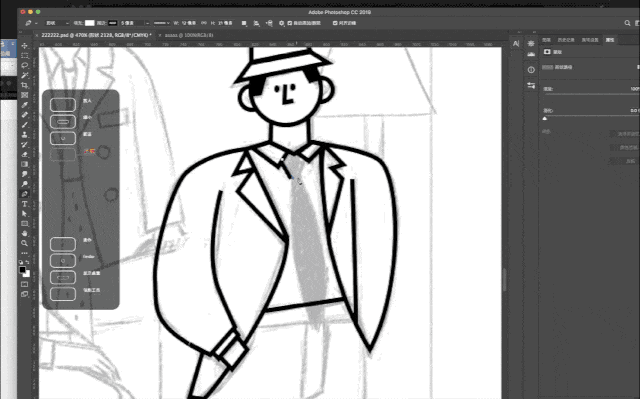Select the Zoom magnifier tool
Image resolution: width=640 pixels, height=399 pixels.
(24, 243)
